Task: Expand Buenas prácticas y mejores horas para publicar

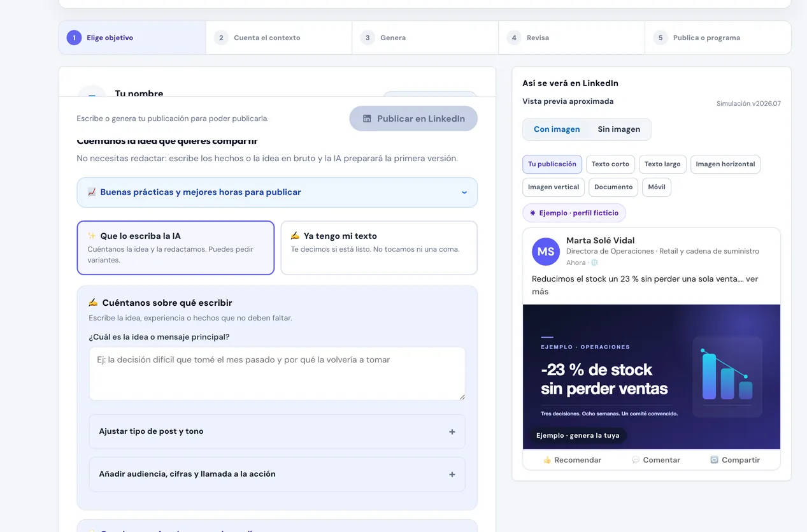Action: coord(277,192)
